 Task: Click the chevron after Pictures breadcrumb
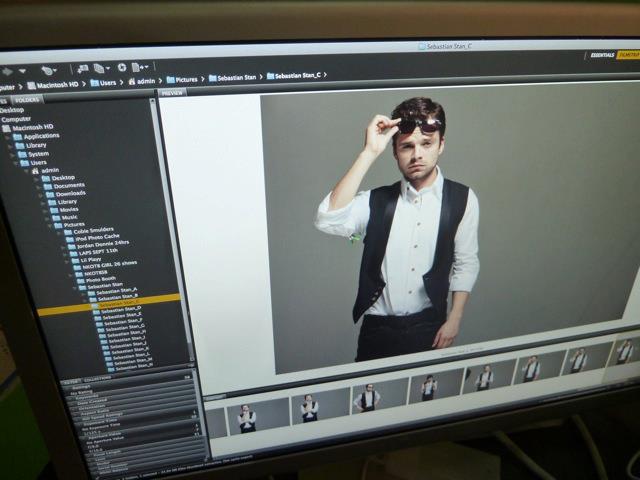(202, 79)
